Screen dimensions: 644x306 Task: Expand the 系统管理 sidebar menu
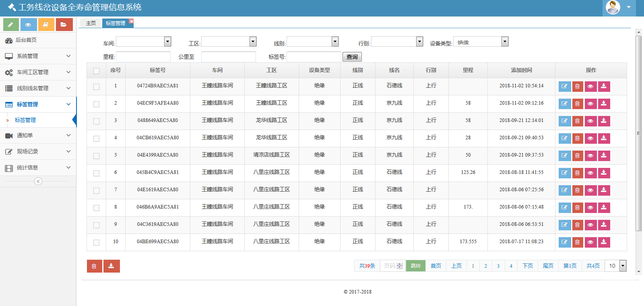click(38, 56)
